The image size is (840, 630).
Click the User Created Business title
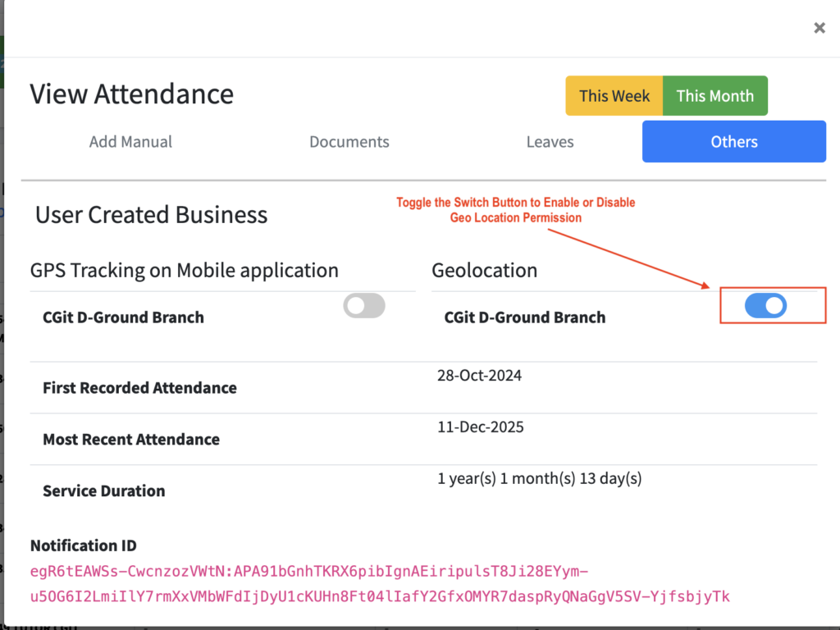coord(151,215)
